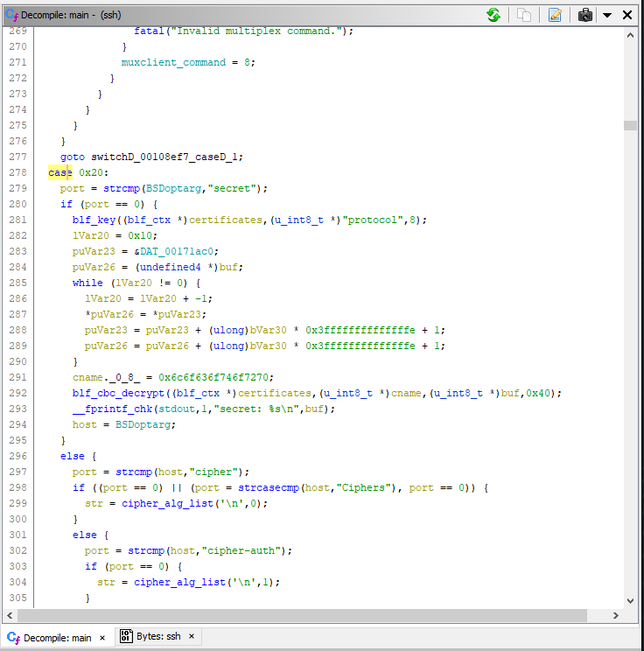Image resolution: width=644 pixels, height=651 pixels.
Task: Close the Bytes: ssh tab
Action: pos(192,636)
